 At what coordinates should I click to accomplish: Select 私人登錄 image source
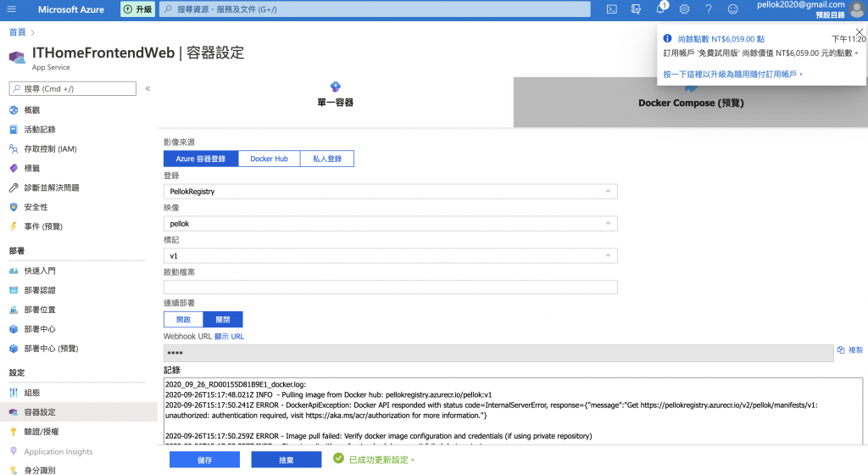(x=327, y=159)
